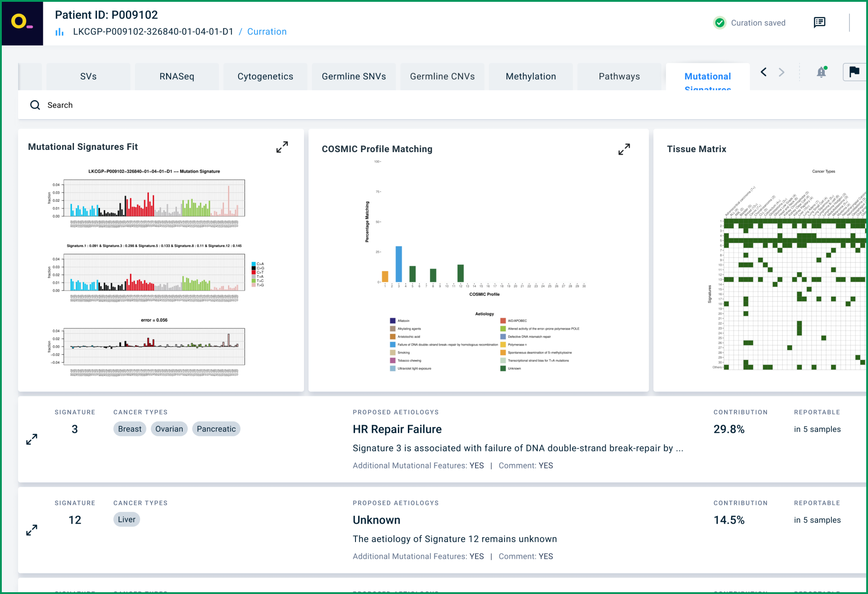Expand the COSMIC Profile Matching chart
This screenshot has width=868, height=594.
tap(624, 149)
